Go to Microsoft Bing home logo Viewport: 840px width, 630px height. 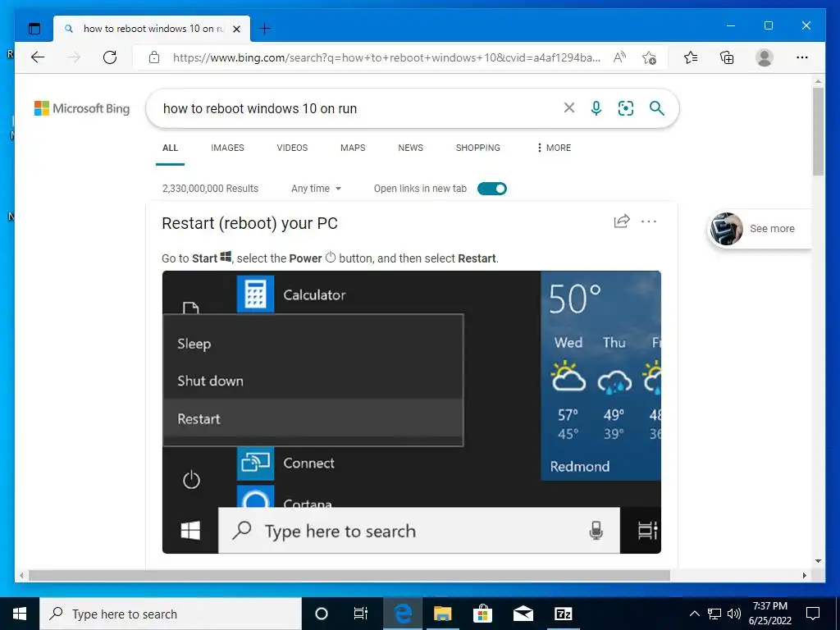point(82,108)
